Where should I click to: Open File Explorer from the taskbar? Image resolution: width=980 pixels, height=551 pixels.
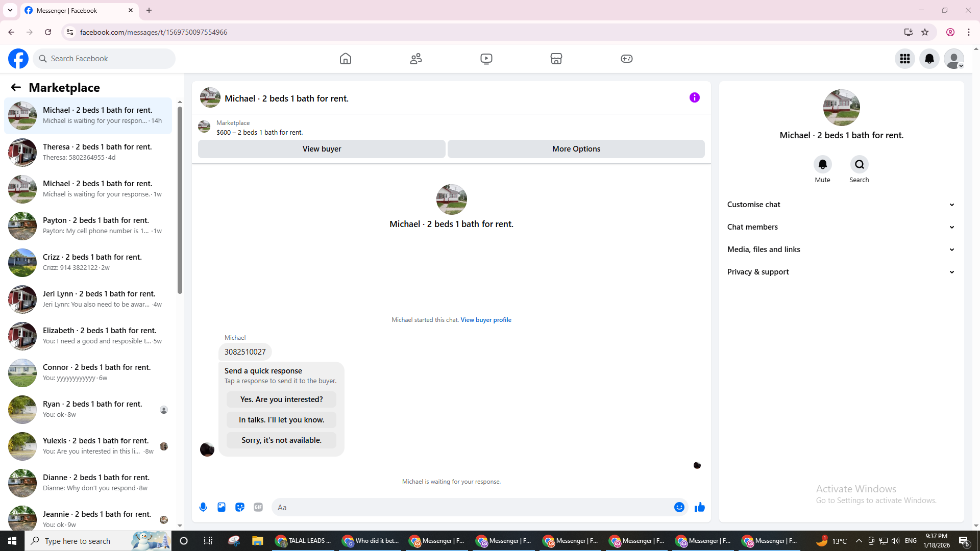[257, 541]
